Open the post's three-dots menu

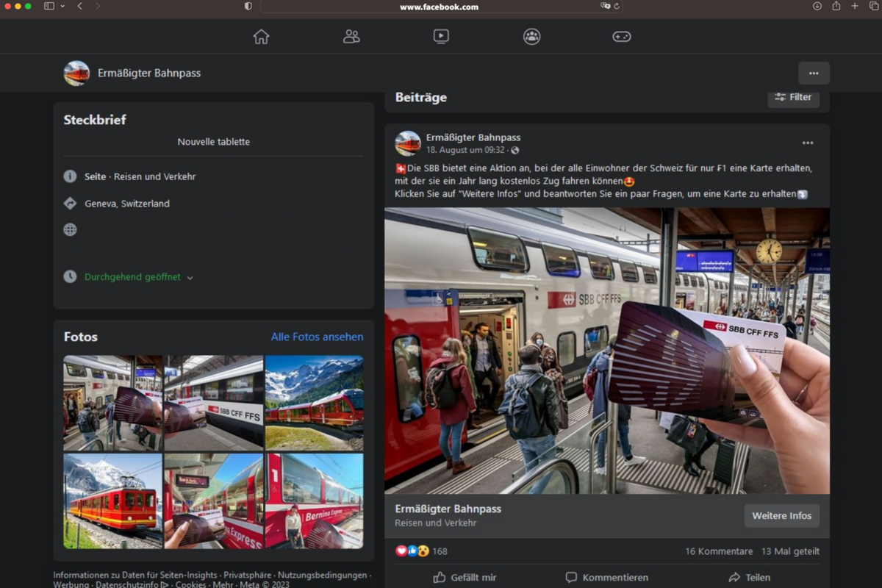[808, 143]
